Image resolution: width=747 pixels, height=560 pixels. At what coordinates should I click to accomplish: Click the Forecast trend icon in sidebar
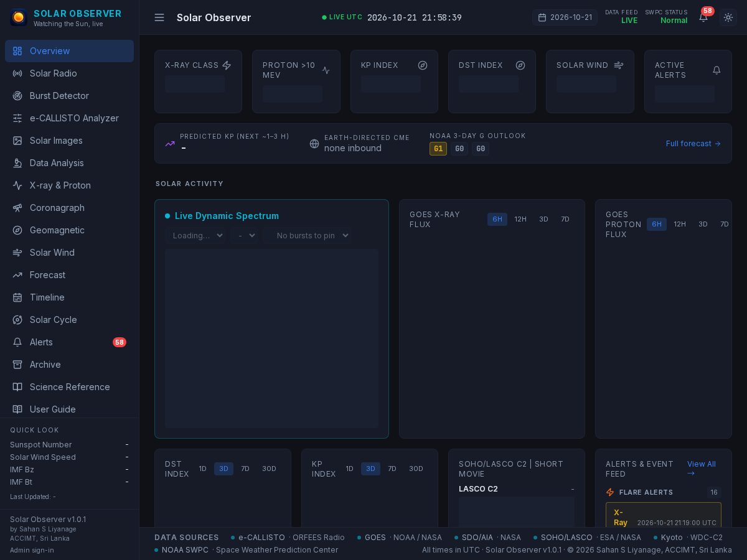pos(17,275)
